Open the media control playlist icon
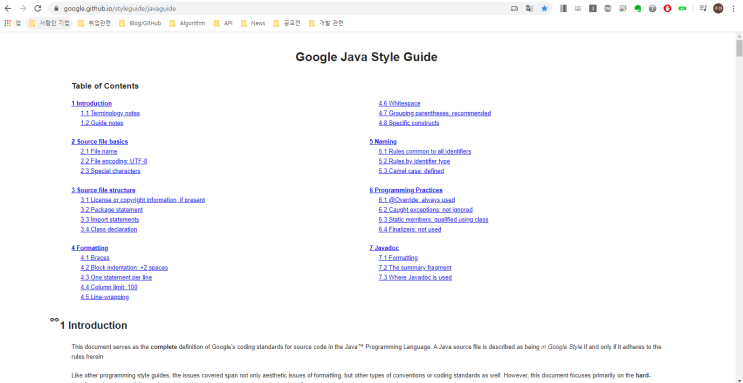Viewport: 743px width, 383px height. pyautogui.click(x=703, y=9)
